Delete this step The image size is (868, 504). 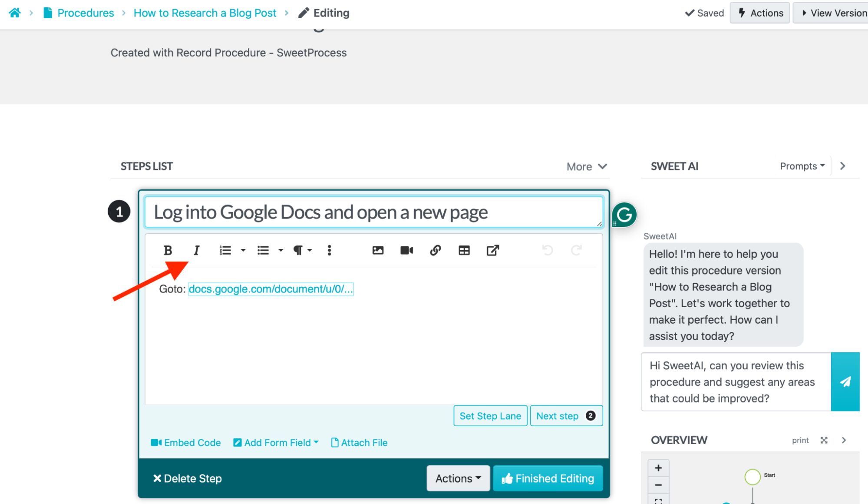point(187,478)
